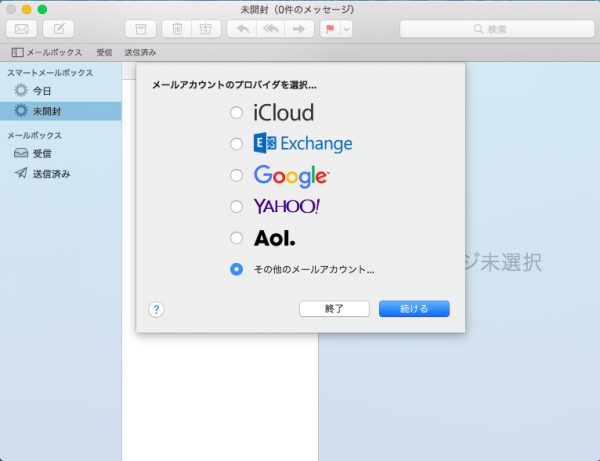Toggle the メールボックス sidebar button
This screenshot has height=461, width=600.
point(47,52)
